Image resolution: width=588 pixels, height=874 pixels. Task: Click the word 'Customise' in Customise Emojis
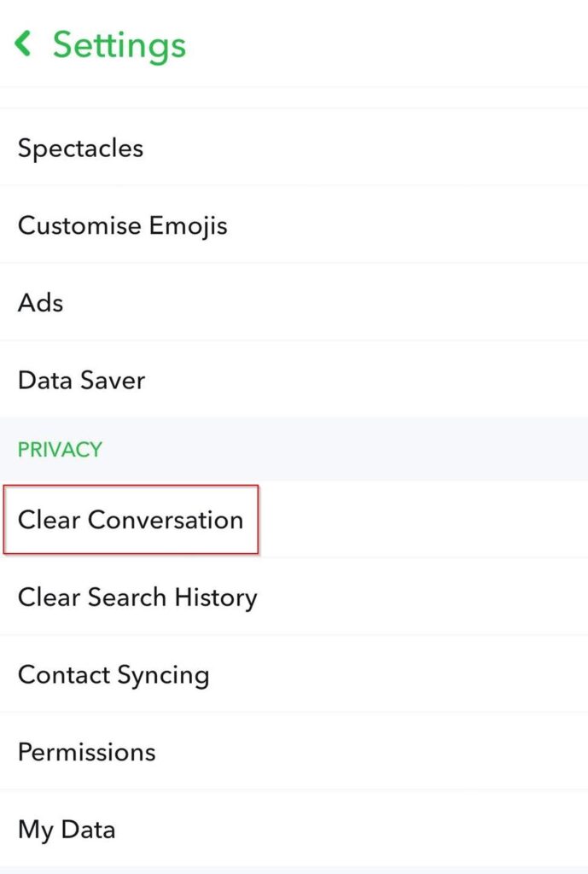tap(79, 226)
